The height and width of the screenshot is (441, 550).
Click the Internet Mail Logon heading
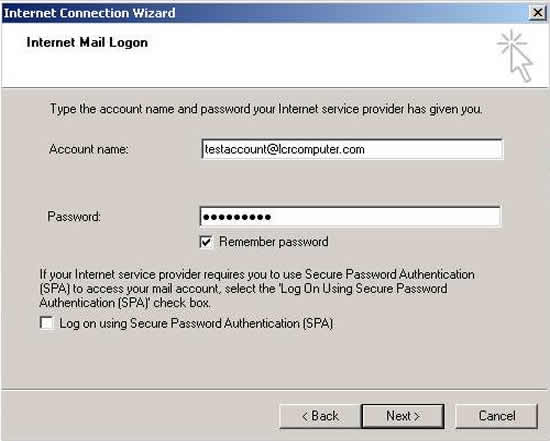tap(87, 42)
